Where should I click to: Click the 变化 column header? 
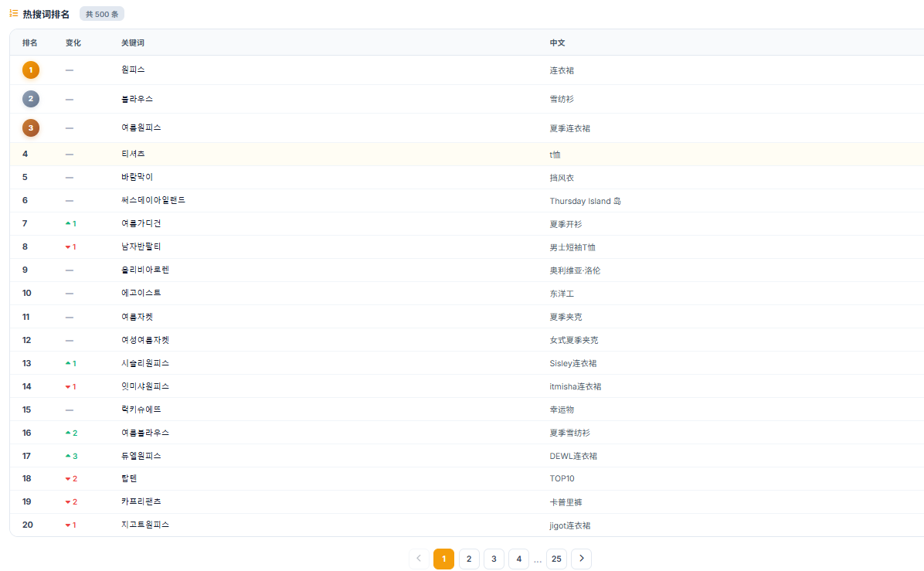[73, 43]
